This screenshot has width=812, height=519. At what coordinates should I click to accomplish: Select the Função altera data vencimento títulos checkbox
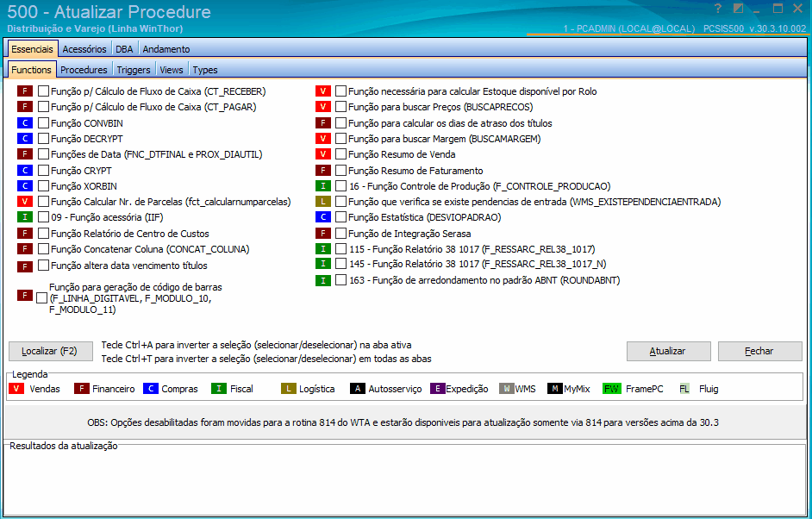click(43, 266)
